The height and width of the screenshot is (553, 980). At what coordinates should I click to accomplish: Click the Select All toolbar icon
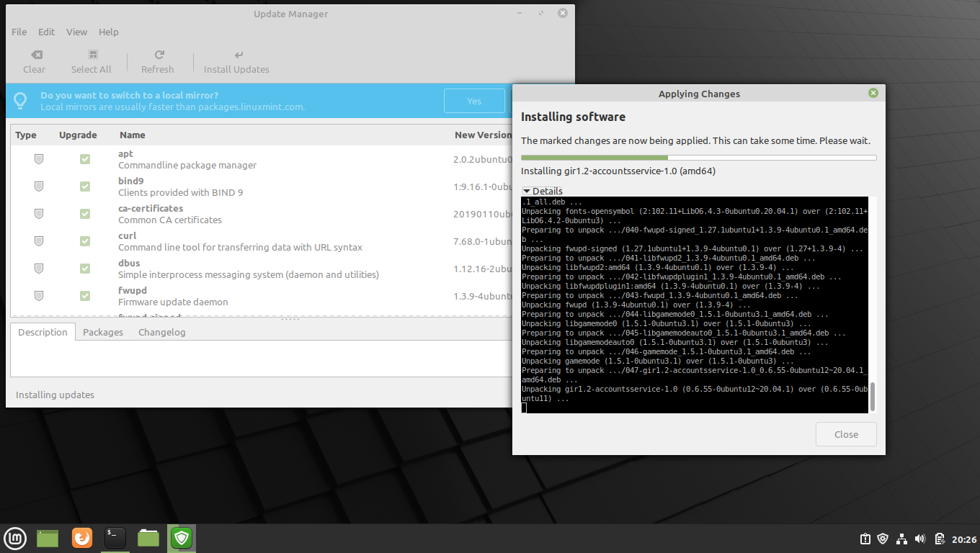tap(92, 55)
